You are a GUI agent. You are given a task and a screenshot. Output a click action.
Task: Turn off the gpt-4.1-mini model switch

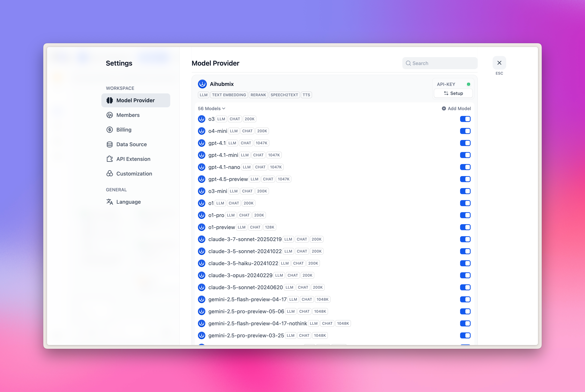coord(465,155)
